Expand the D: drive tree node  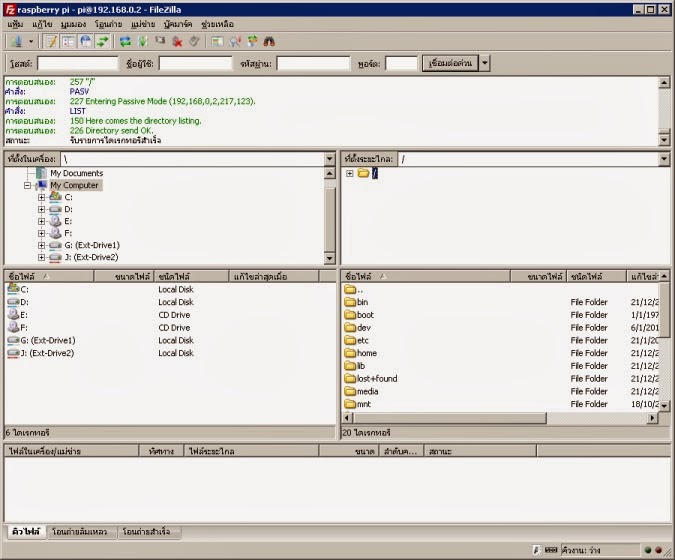click(41, 210)
